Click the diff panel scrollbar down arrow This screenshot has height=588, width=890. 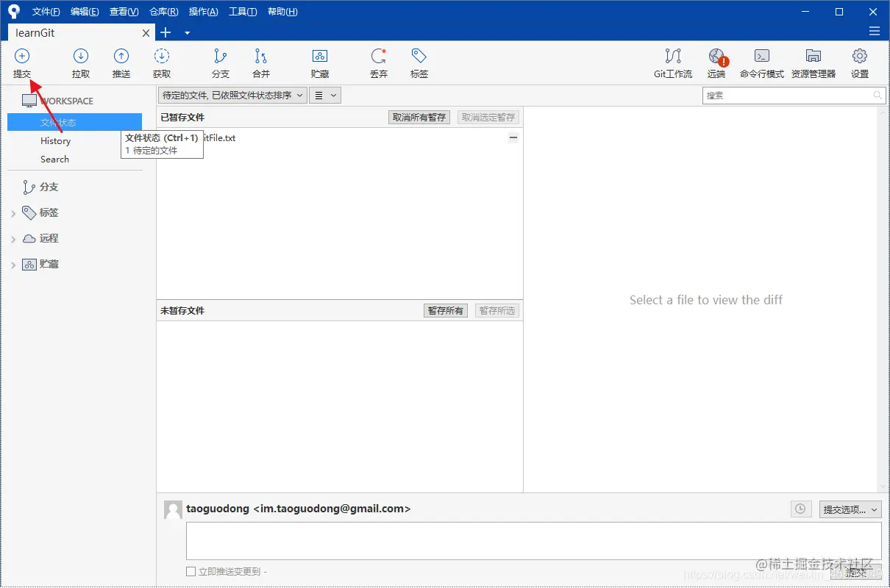click(x=883, y=487)
